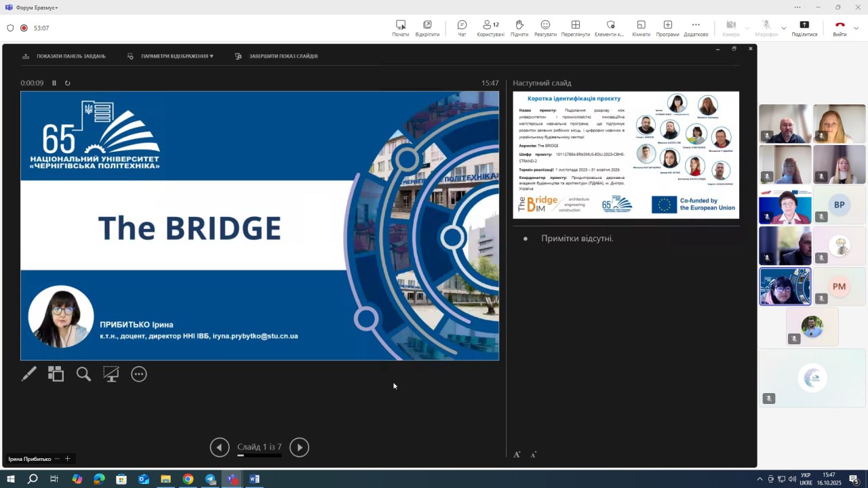The height and width of the screenshot is (488, 868).
Task: Click the zoom into slide magnifier
Action: [83, 374]
